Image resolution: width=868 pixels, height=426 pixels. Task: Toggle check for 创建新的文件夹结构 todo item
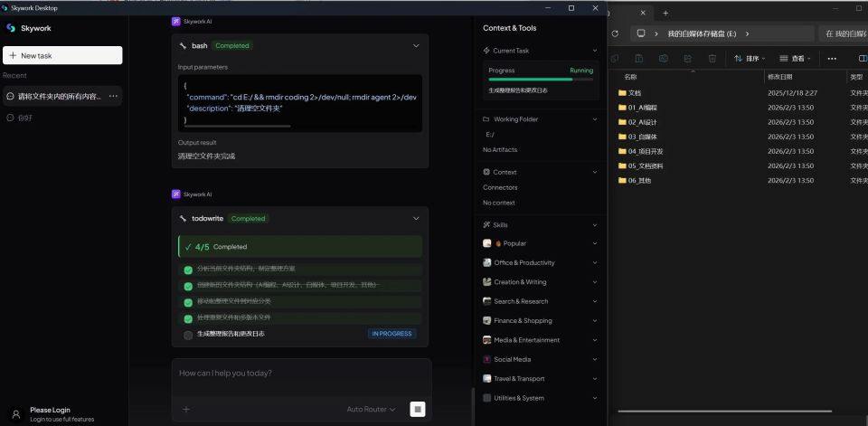(x=188, y=287)
